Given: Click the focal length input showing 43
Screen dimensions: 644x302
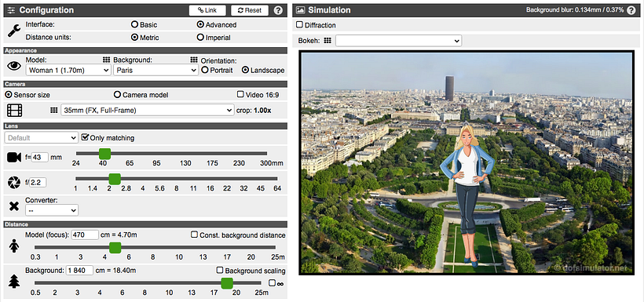Looking at the screenshot, I should click(x=41, y=157).
